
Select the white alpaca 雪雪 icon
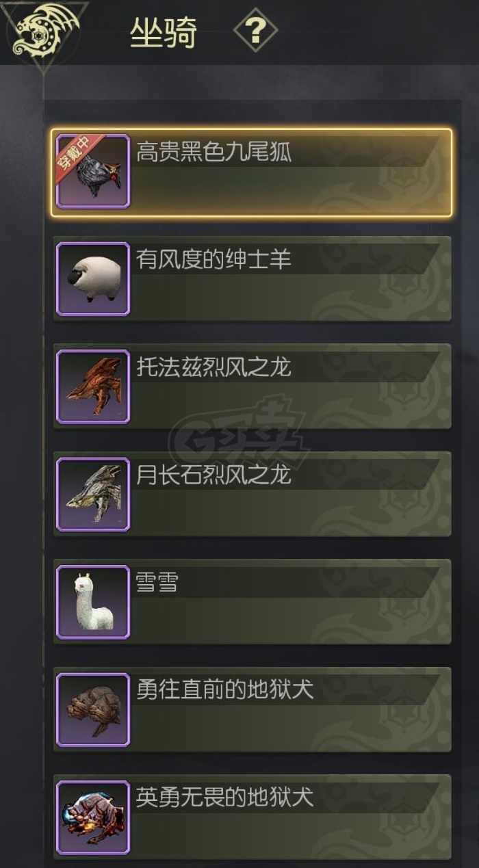point(93,601)
